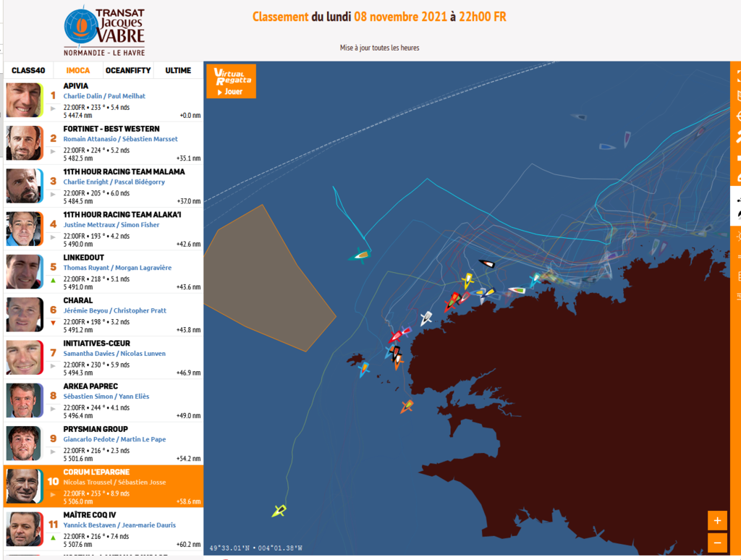Viewport: 741px width, 560px height.
Task: Open the OCEANFIFTY tab
Action: 128,70
